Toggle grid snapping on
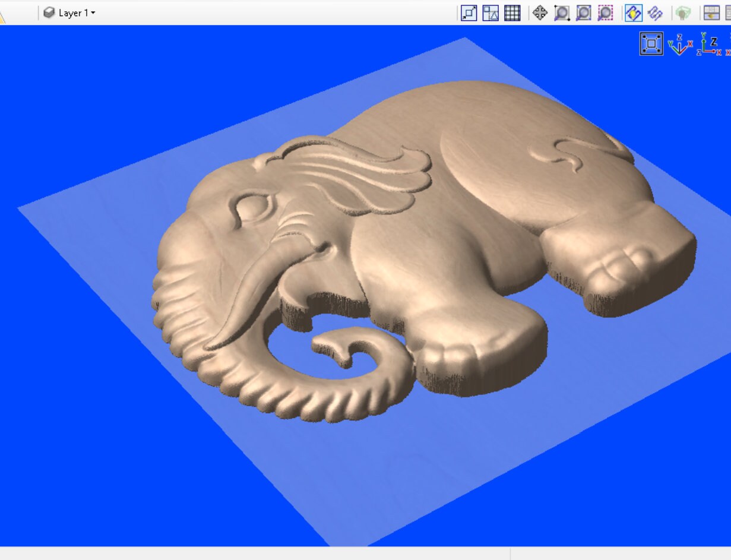 (x=512, y=12)
